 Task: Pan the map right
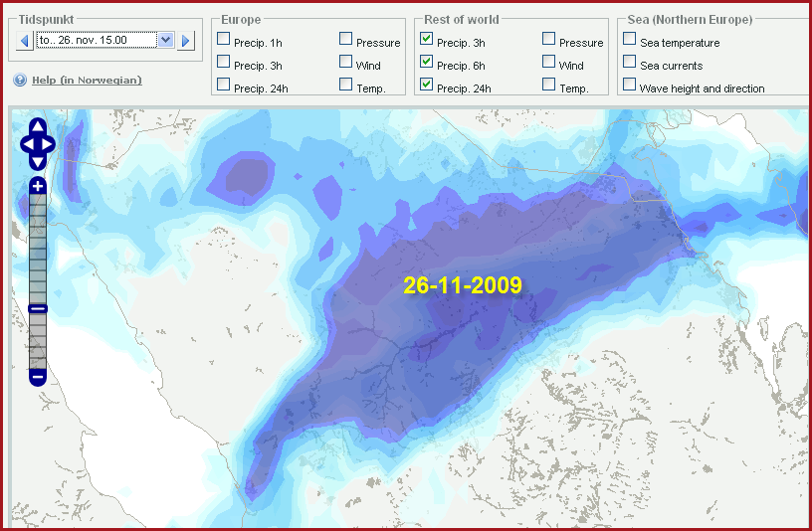click(48, 144)
